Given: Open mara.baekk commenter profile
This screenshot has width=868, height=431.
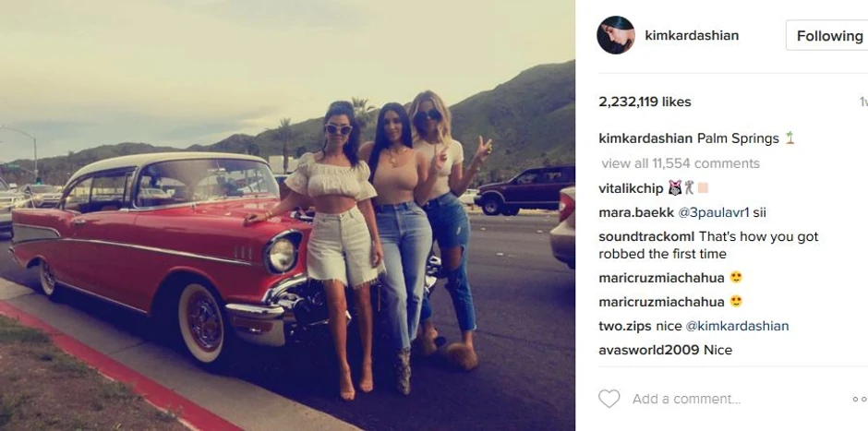Looking at the screenshot, I should (636, 213).
